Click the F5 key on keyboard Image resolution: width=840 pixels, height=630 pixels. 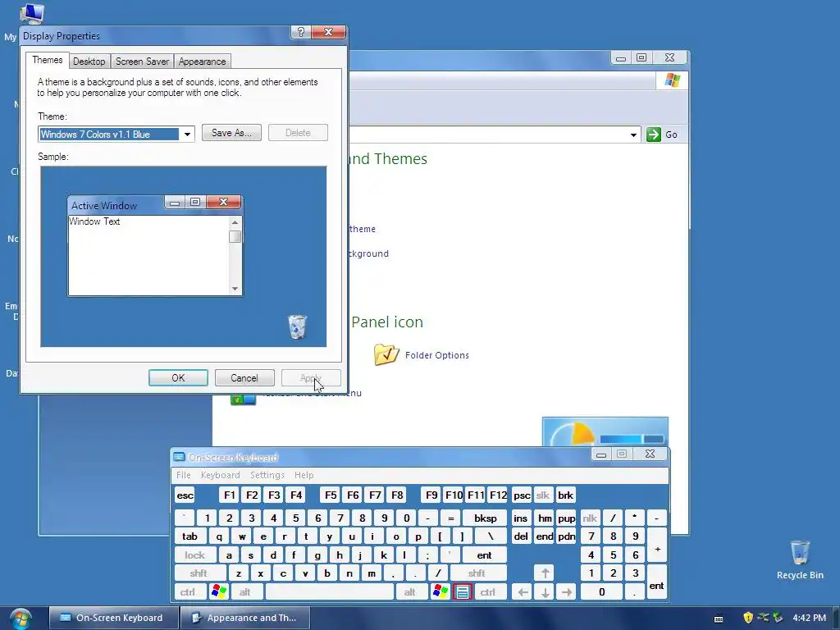[x=331, y=495]
